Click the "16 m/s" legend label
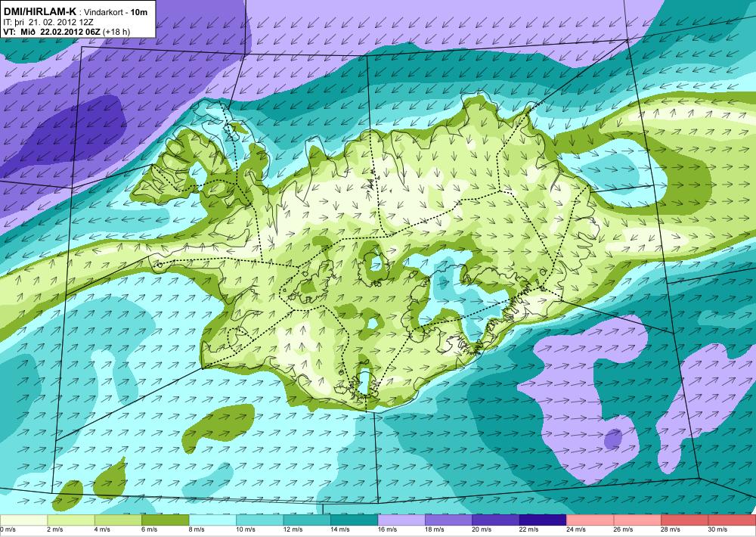Screen dimensions: 756x537 tap(387, 529)
